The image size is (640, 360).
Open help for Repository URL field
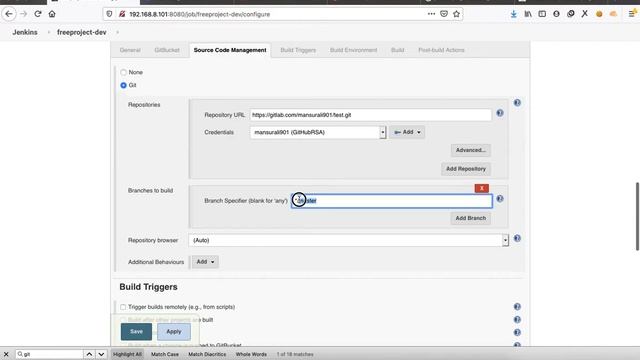click(x=500, y=113)
